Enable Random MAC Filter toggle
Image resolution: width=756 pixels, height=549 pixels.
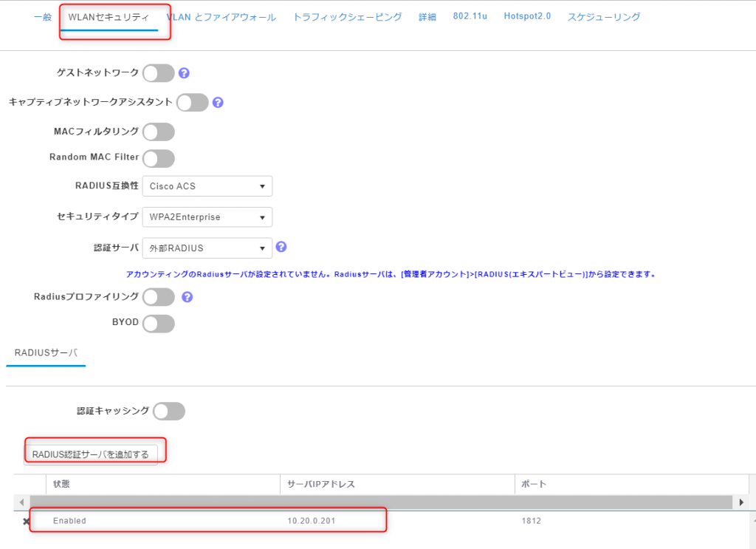158,158
